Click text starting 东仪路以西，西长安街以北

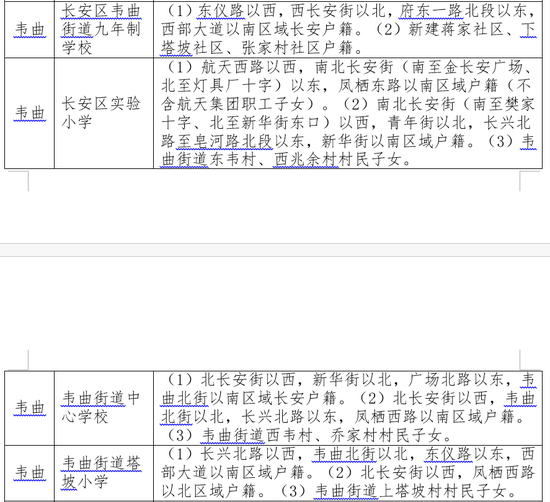291,11
